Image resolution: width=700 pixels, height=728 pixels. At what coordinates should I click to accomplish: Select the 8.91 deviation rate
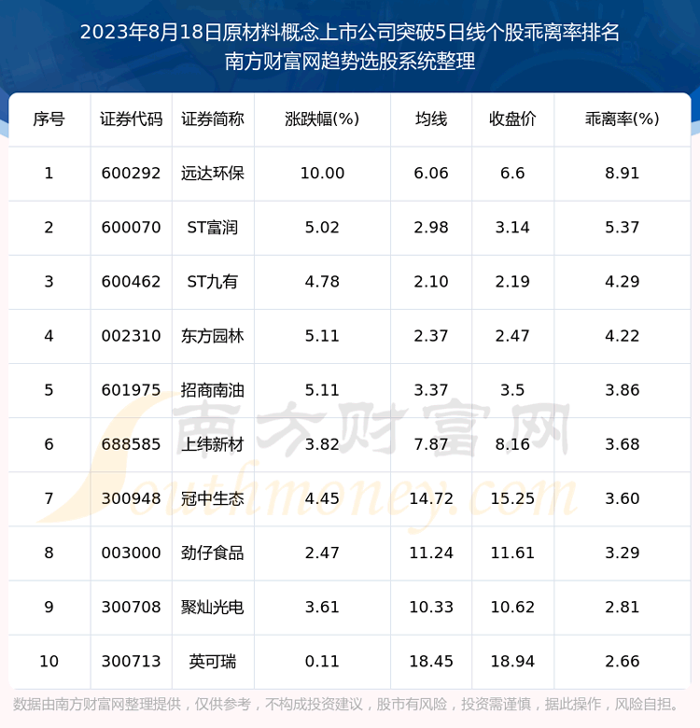pos(622,174)
